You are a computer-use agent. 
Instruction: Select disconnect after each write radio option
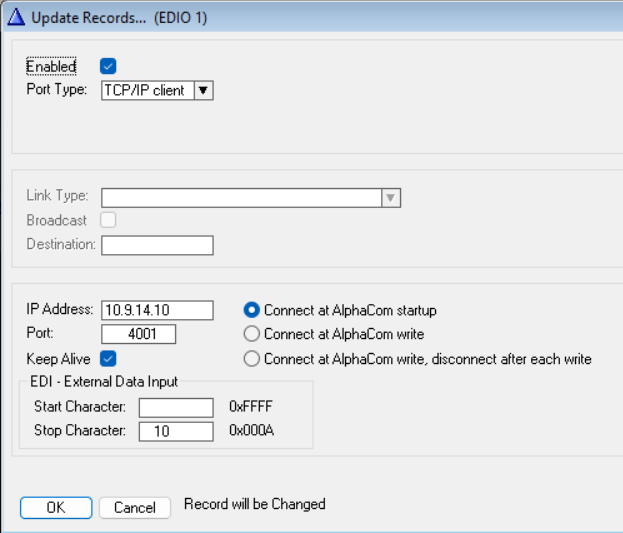[252, 359]
